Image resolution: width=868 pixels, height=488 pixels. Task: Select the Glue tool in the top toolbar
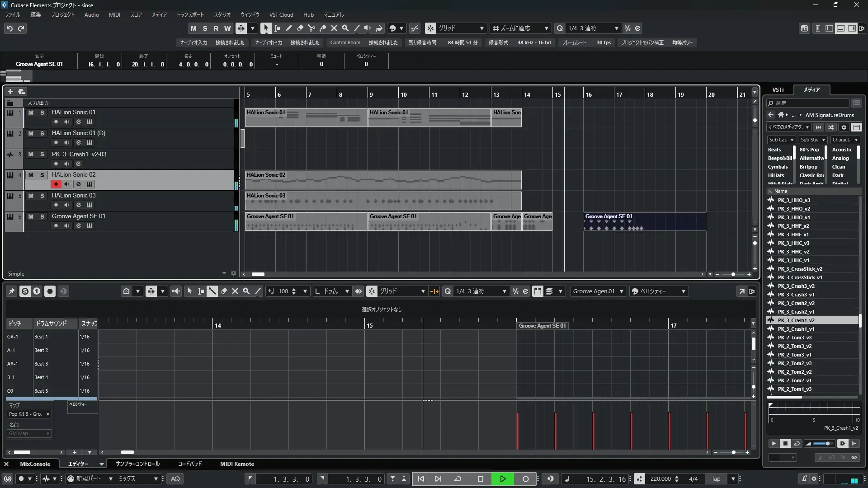click(x=323, y=28)
